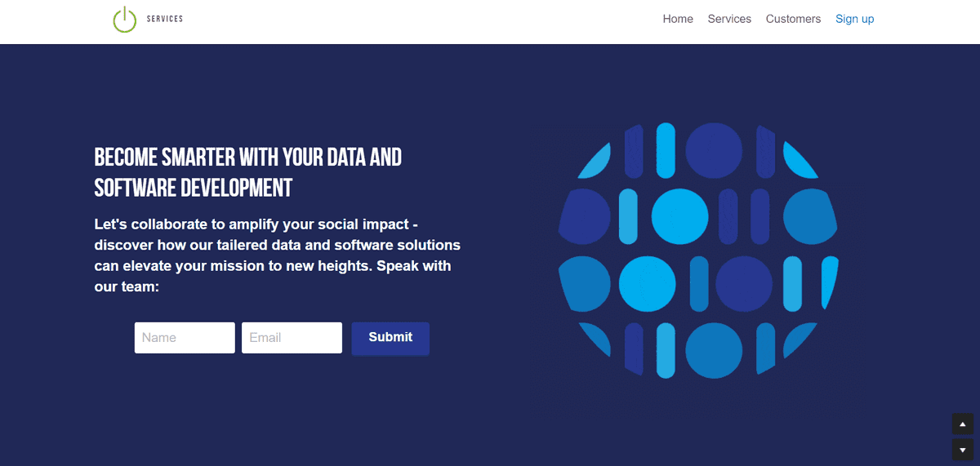Click the dark blue circle in globe's third row
The image size is (980, 466).
(744, 283)
